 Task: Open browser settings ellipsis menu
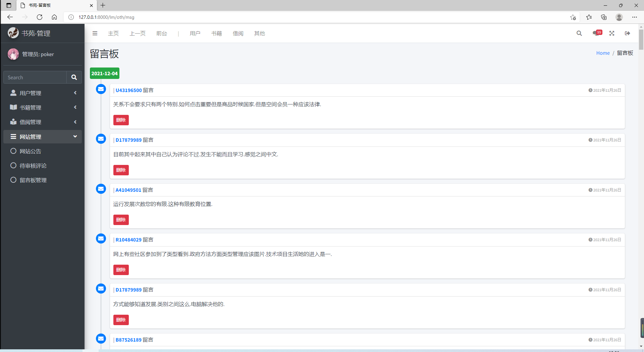[635, 17]
